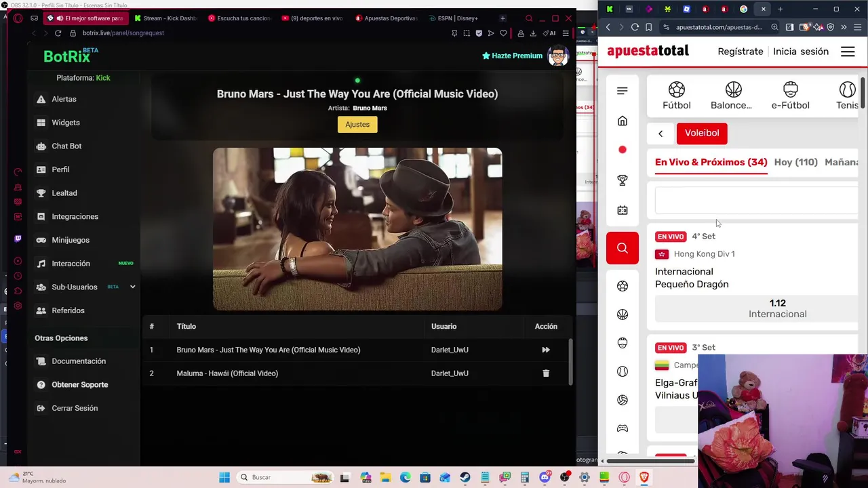This screenshot has width=868, height=488.
Task: Click Inicia sesión on apuestatotal
Action: (801, 52)
